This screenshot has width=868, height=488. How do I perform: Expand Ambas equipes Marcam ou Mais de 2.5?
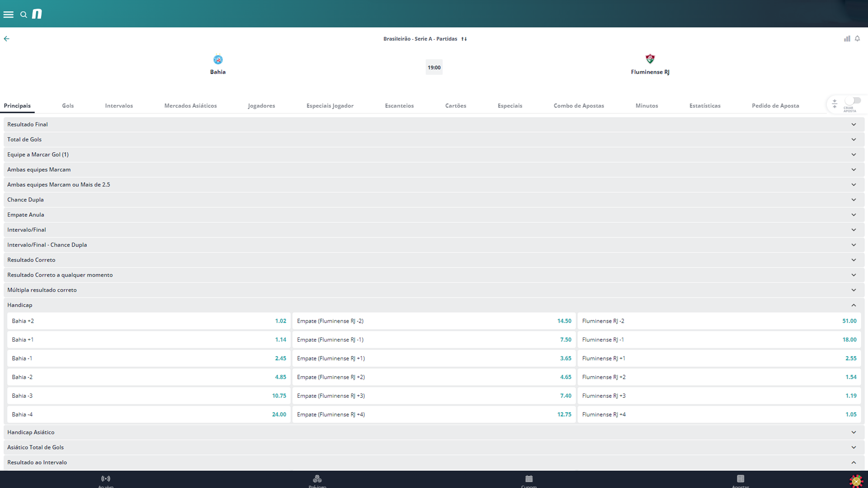(x=434, y=185)
